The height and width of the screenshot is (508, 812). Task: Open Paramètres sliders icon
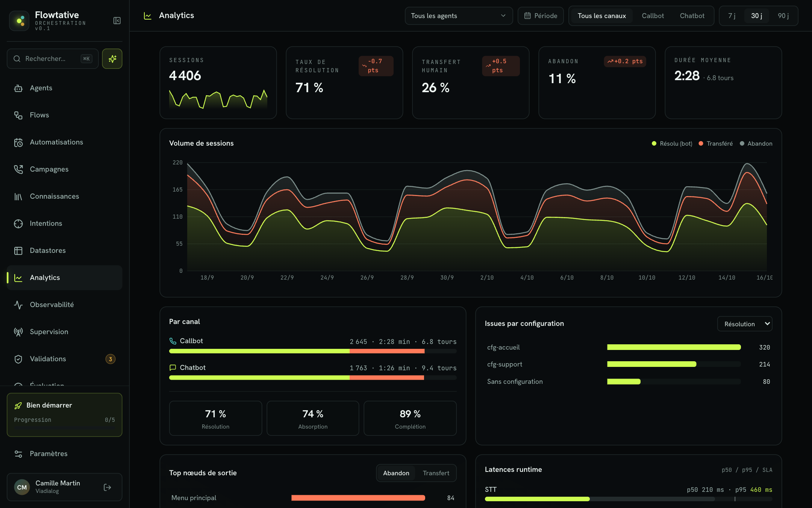coord(18,454)
